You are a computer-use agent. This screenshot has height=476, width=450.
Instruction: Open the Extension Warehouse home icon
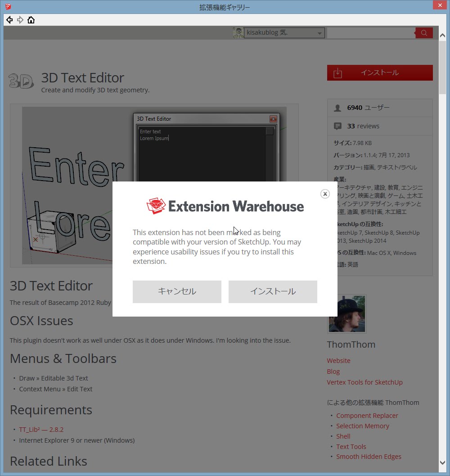coord(31,20)
